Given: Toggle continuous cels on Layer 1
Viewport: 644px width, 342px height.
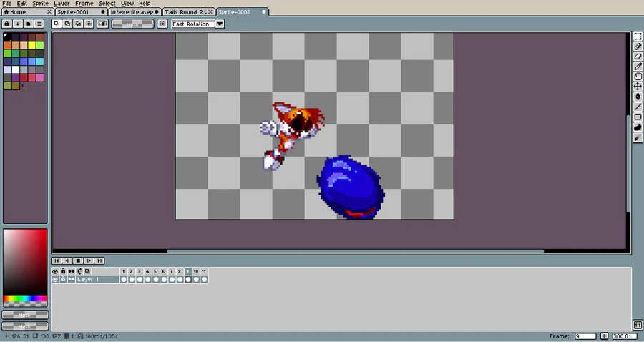Looking at the screenshot, I should click(71, 279).
